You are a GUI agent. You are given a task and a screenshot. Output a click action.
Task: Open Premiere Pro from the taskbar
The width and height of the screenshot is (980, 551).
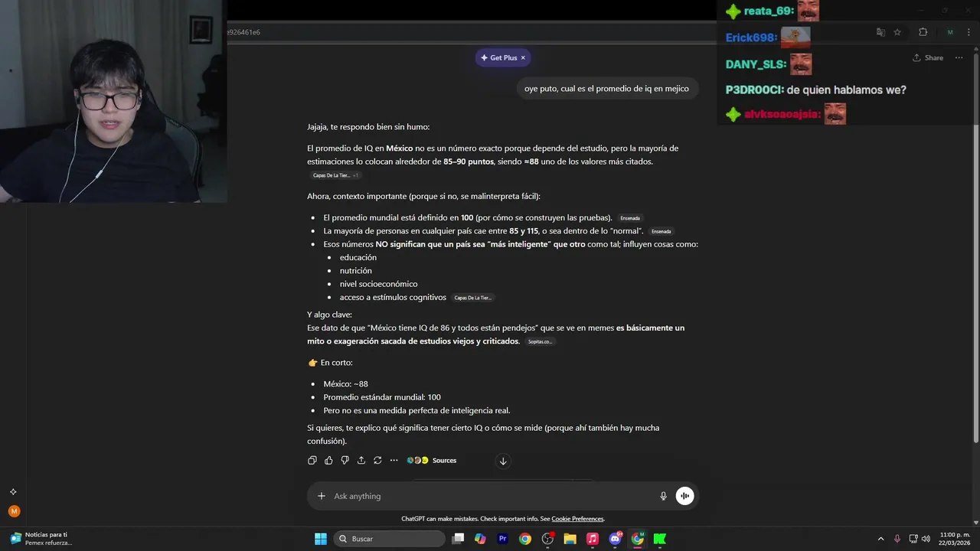point(503,539)
